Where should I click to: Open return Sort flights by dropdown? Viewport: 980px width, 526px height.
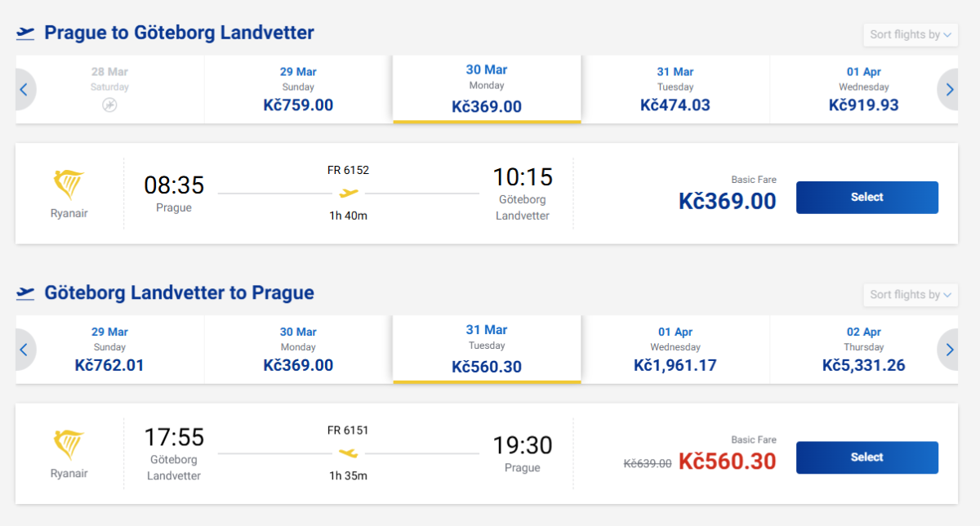910,295
